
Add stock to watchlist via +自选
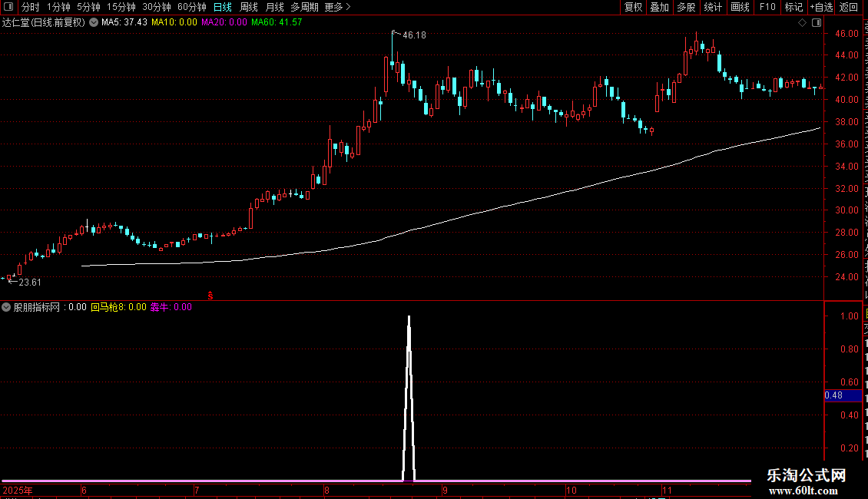coord(821,7)
